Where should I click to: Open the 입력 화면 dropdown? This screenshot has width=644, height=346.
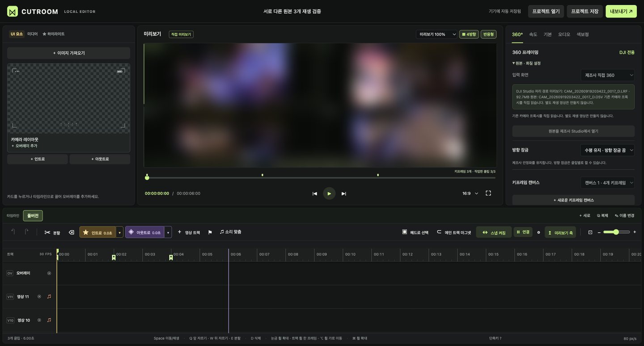tap(607, 75)
